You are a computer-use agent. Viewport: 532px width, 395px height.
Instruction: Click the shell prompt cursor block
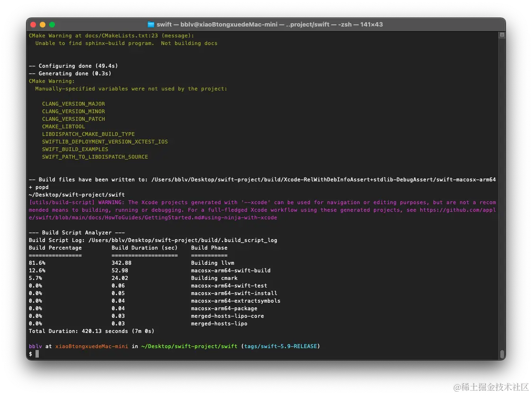tap(37, 354)
